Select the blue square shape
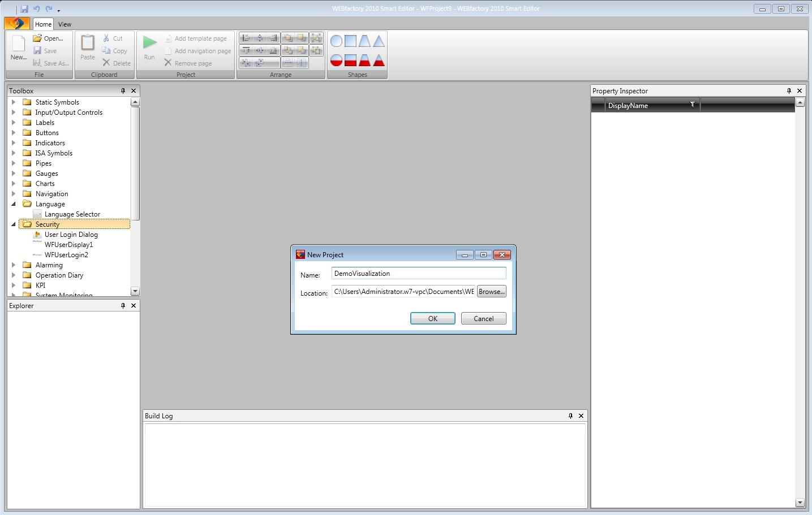812x515 pixels. tap(350, 41)
